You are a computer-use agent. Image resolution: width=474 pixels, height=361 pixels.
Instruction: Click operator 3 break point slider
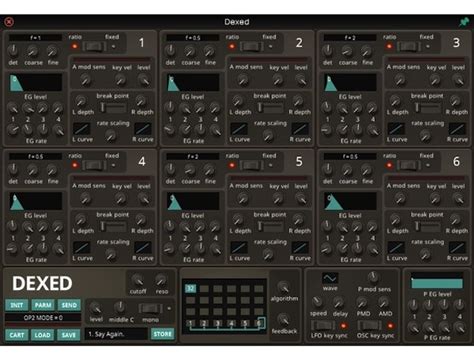pos(428,107)
